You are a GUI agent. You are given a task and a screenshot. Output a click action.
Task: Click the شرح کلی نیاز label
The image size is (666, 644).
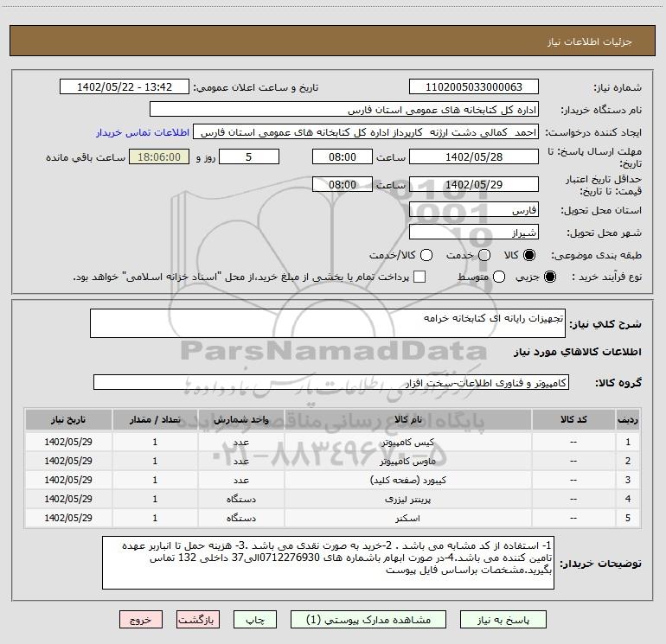605,324
